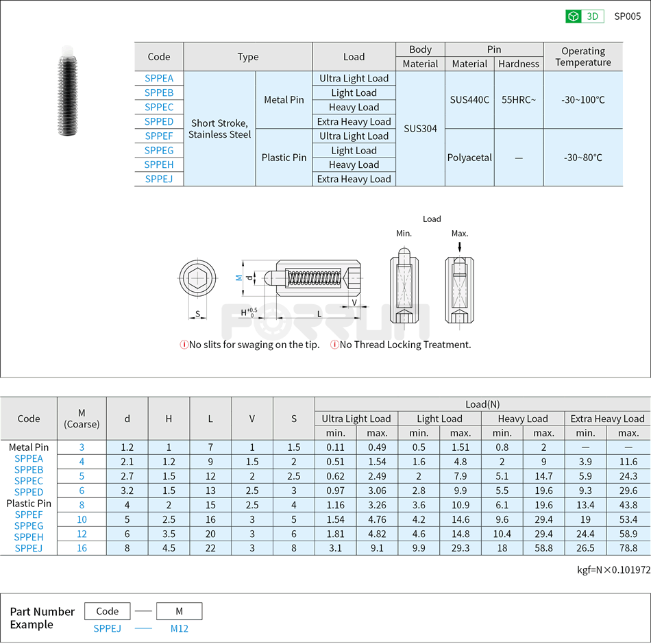Select SPPEC code in the Type table
Image resolution: width=651 pixels, height=644 pixels.
(159, 107)
